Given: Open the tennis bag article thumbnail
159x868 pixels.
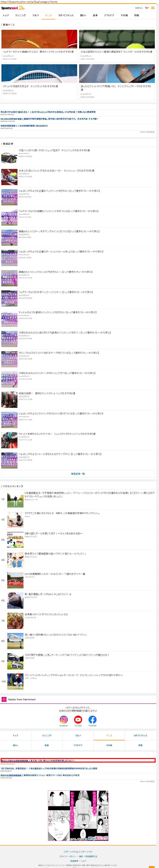Looking at the screenshot, I should point(9,157).
